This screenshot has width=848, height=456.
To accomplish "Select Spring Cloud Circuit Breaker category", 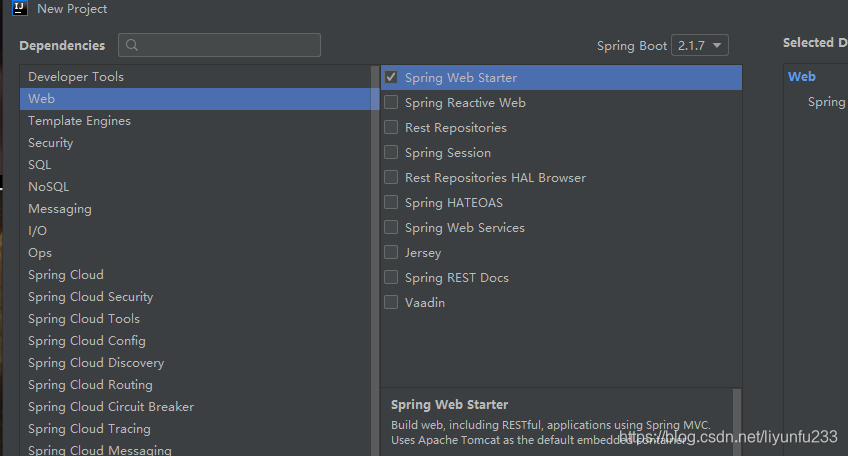I will pyautogui.click(x=196, y=407).
